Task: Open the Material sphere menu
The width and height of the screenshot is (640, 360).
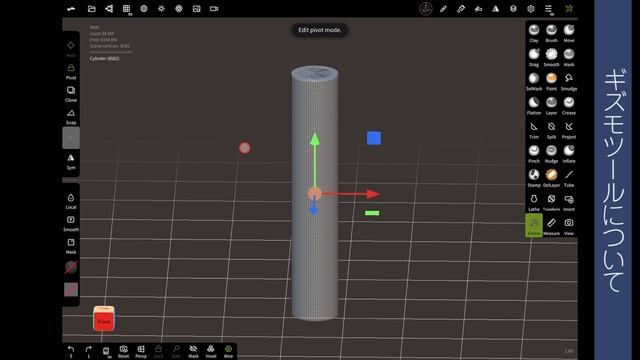Action: 144,9
